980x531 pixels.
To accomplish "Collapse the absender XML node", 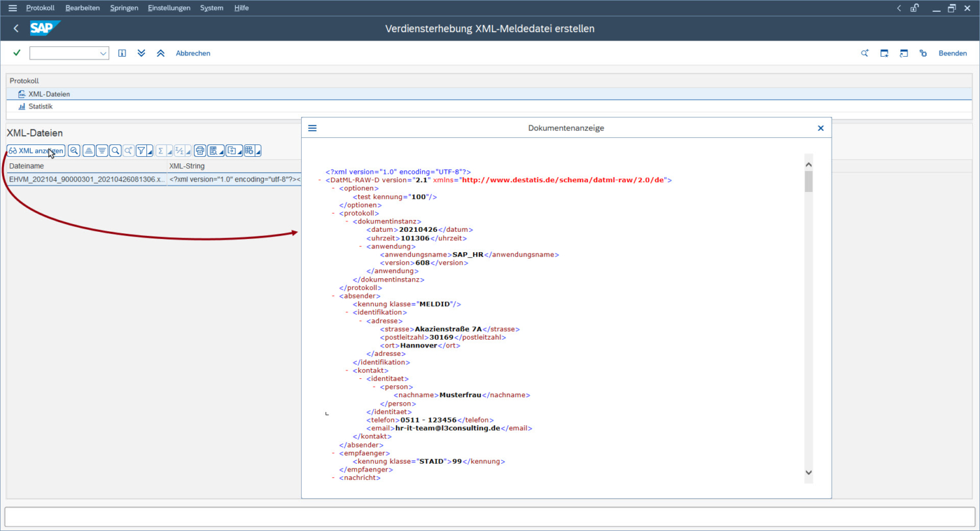I will (333, 297).
